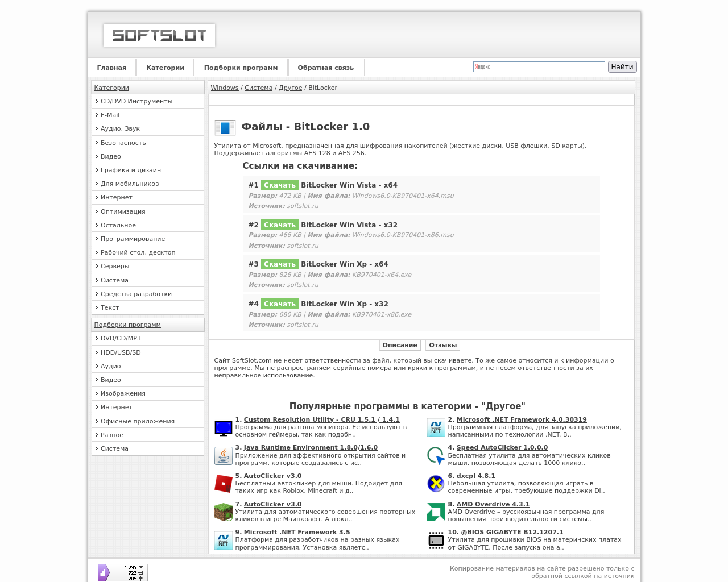Download BitLocker Win Xp x64
The image size is (728, 582).
coord(280,264)
